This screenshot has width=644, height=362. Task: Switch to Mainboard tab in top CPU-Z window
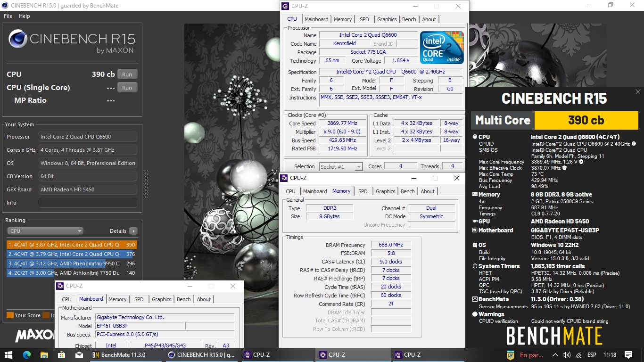coord(316,19)
